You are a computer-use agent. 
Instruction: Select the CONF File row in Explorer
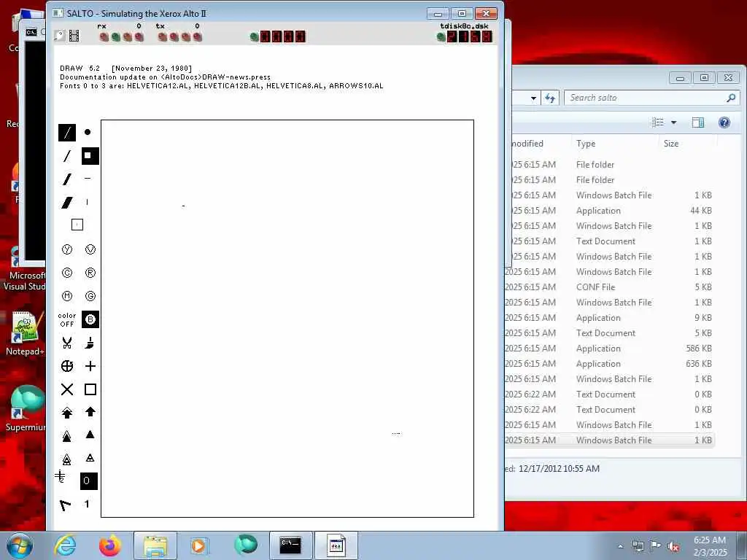[610, 287]
